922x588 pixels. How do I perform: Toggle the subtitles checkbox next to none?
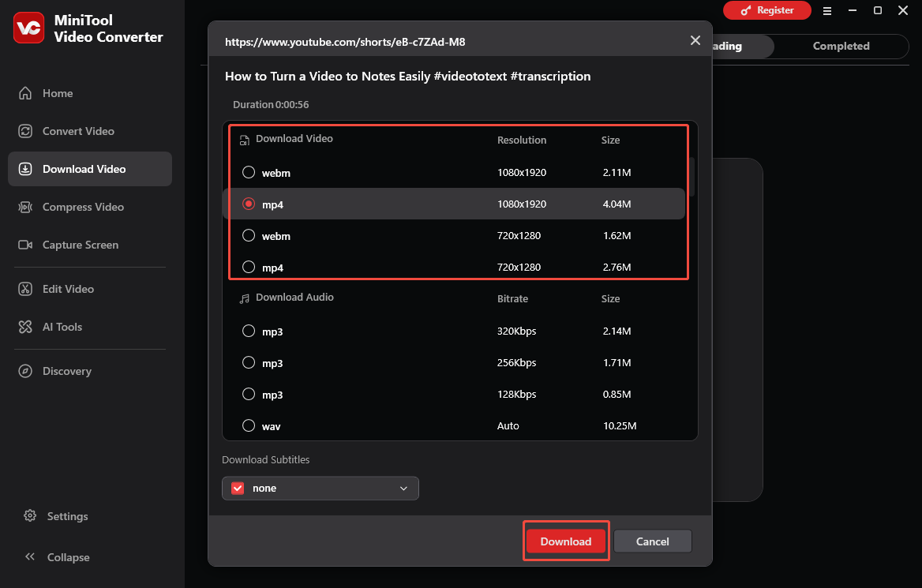tap(238, 488)
